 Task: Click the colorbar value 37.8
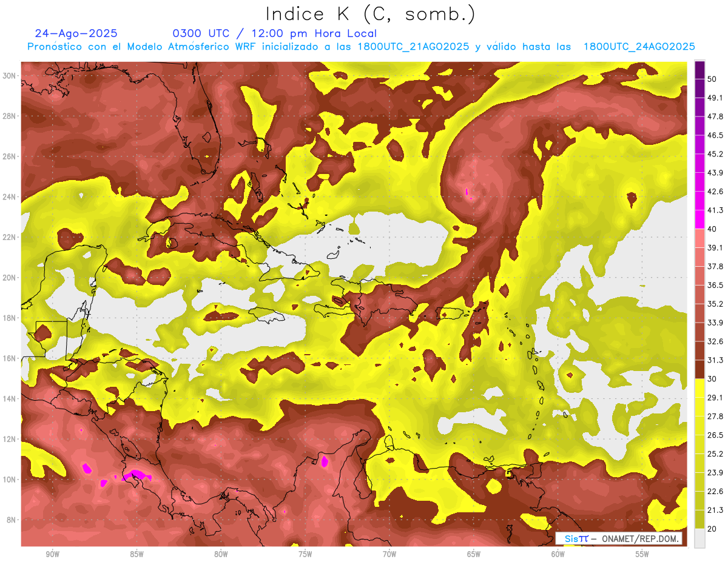[x=716, y=266]
